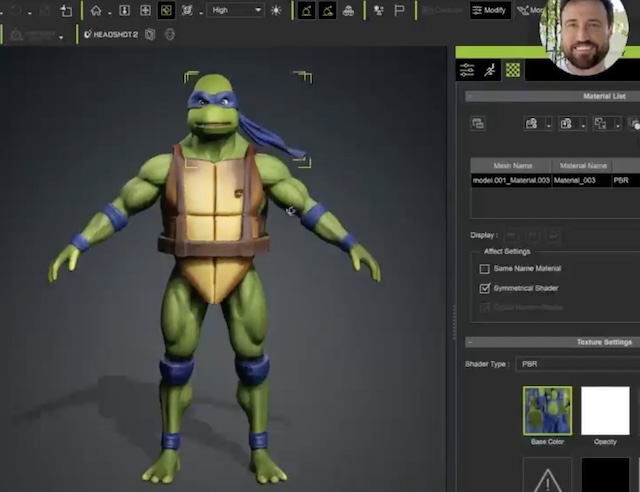Open the Shader Type PBR dropdown
640x492 pixels.
578,364
